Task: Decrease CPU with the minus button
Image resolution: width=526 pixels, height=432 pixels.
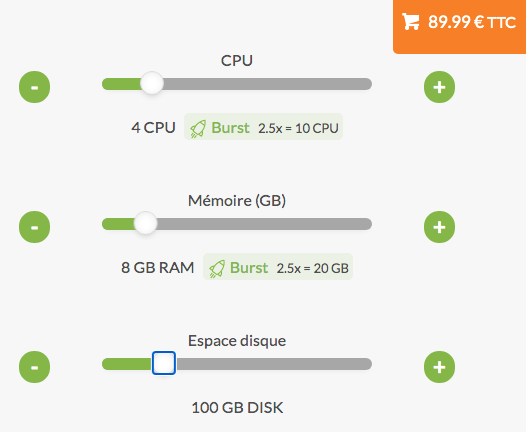Action: 35,87
